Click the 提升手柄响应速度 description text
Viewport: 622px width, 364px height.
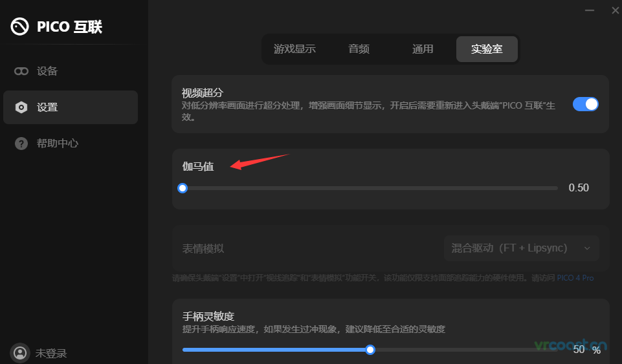coord(313,329)
